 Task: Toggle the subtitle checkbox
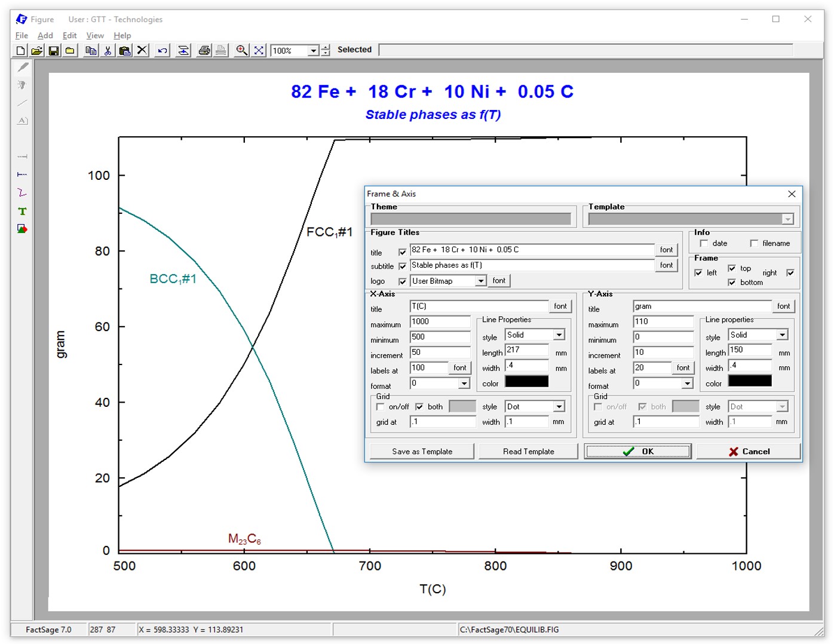pos(402,266)
